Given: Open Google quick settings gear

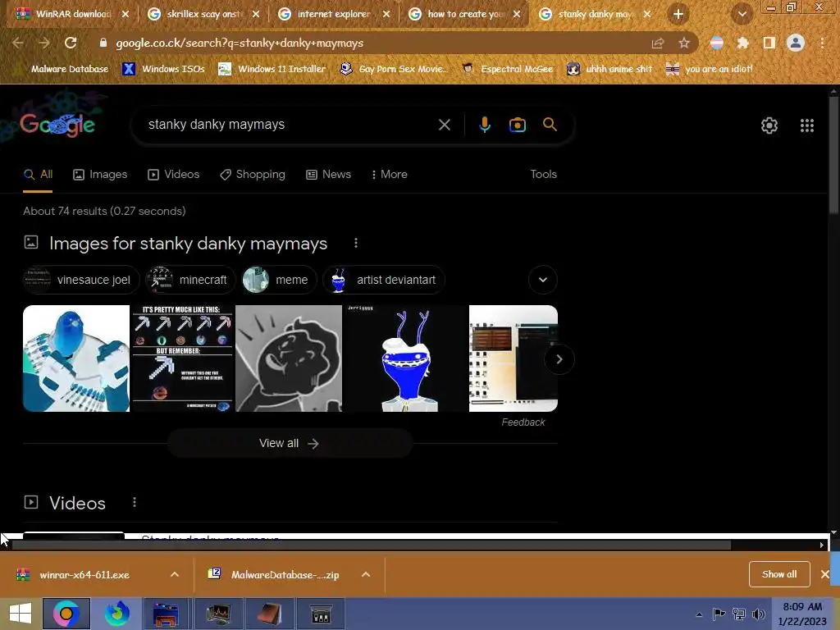Looking at the screenshot, I should click(769, 126).
